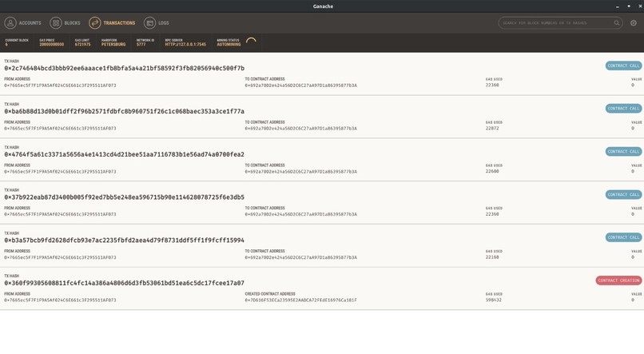The width and height of the screenshot is (644, 354).
Task: Click Gas Limit value 6721975
Action: (x=82, y=45)
